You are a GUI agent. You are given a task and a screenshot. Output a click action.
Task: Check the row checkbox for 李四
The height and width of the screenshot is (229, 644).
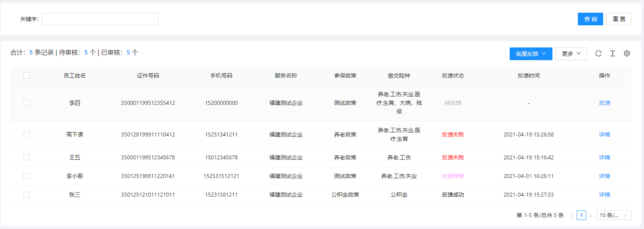pyautogui.click(x=27, y=103)
